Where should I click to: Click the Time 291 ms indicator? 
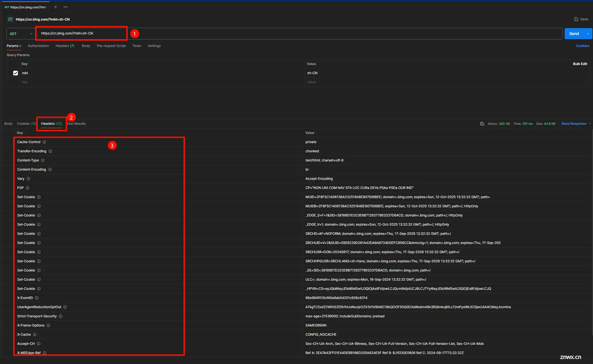pyautogui.click(x=523, y=124)
